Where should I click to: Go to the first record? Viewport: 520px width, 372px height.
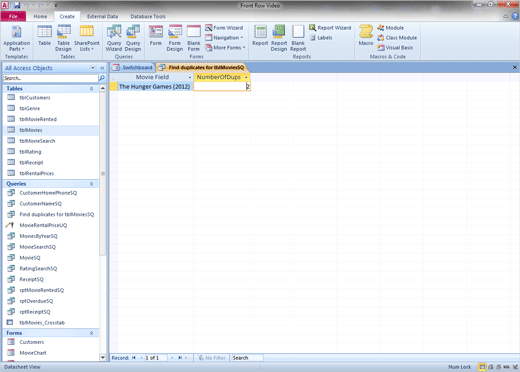tap(134, 358)
